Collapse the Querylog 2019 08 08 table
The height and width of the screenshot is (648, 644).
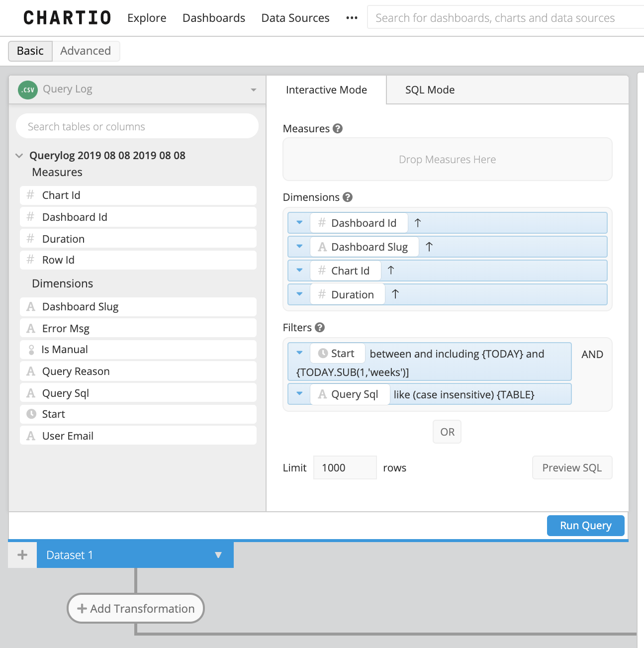click(x=19, y=156)
